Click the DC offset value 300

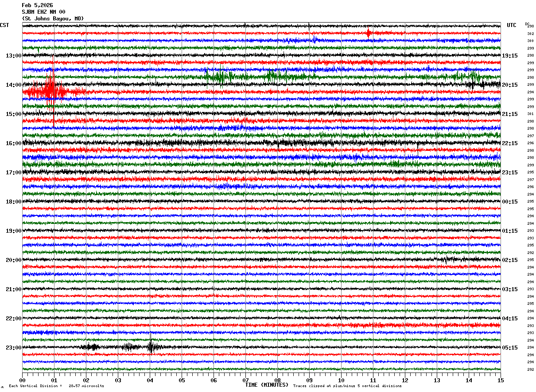click(x=530, y=41)
